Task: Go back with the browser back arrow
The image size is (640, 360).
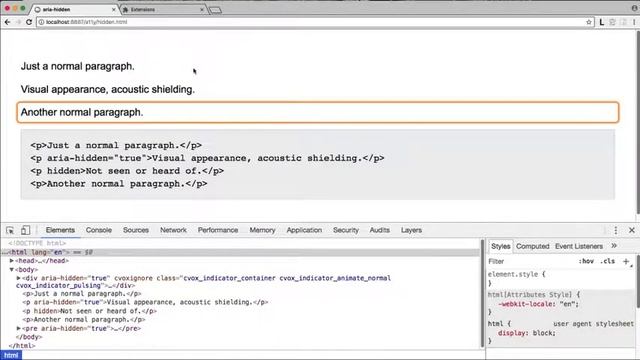Action: tap(7, 22)
